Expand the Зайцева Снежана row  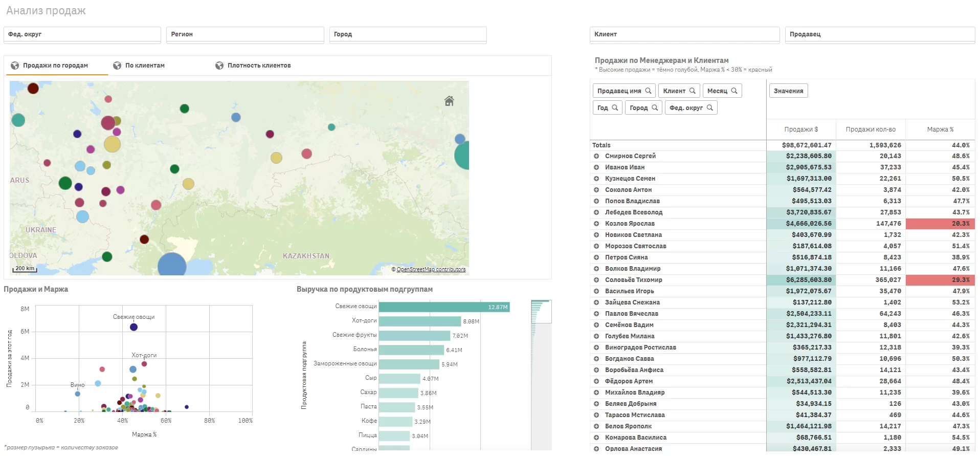596,302
